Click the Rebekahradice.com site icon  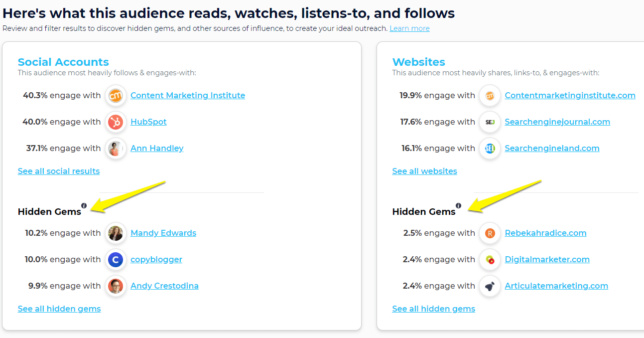pyautogui.click(x=490, y=233)
